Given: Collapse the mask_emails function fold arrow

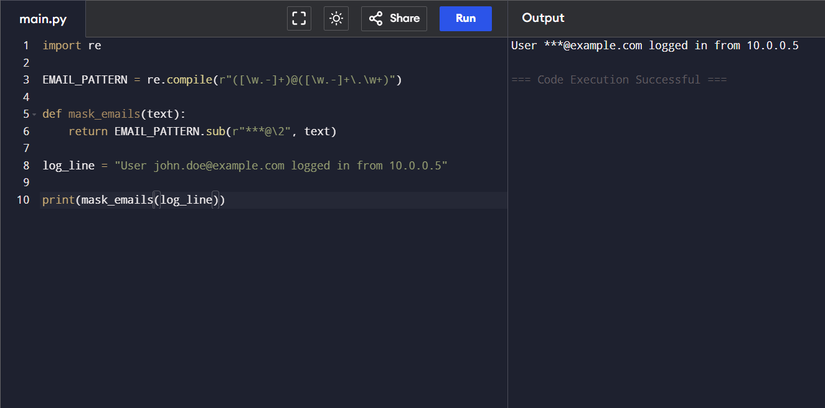Looking at the screenshot, I should (x=34, y=114).
